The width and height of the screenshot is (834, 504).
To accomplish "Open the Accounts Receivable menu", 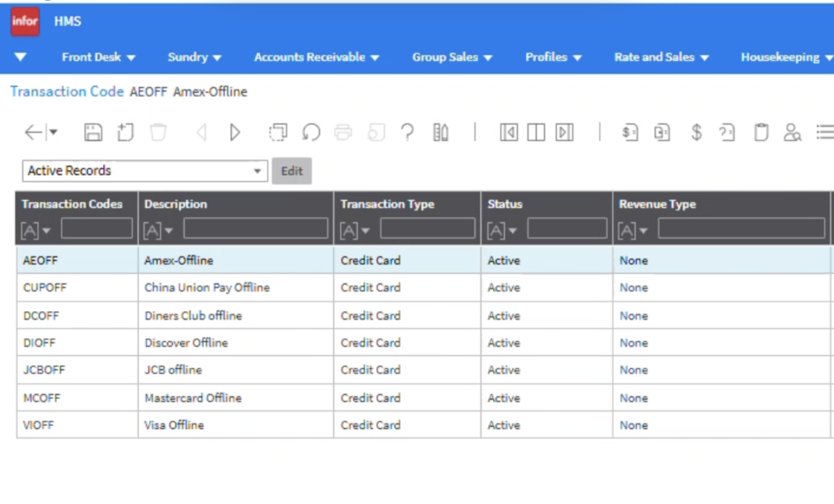I will click(x=316, y=57).
